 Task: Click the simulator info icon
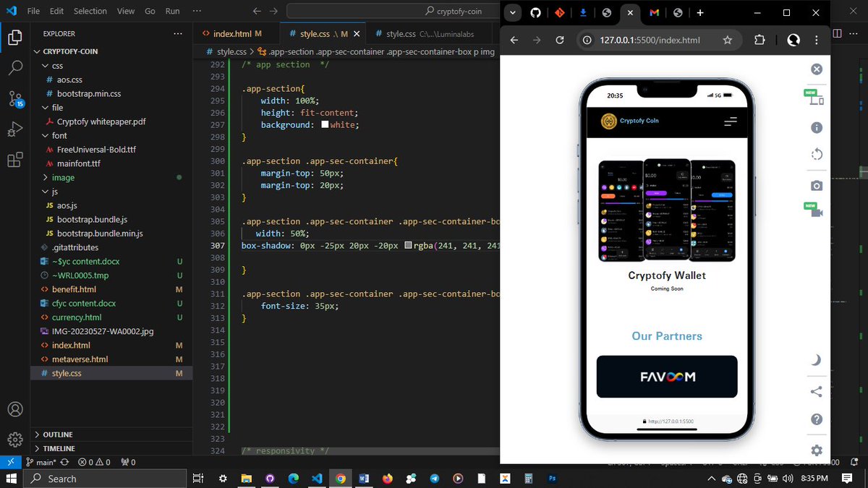(817, 127)
